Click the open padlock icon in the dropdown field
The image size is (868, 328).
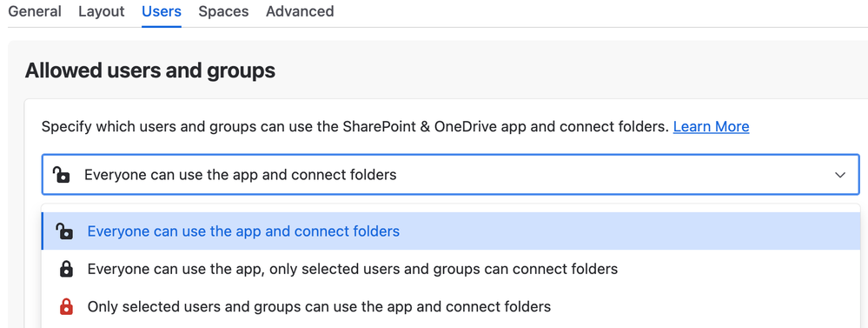tap(62, 175)
